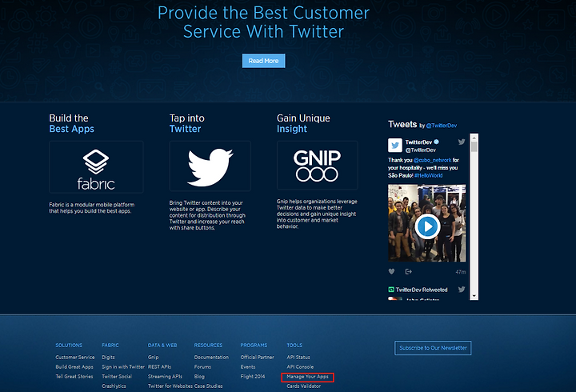Open the API Status footer link
Screen dimensions: 576x392
pyautogui.click(x=298, y=357)
